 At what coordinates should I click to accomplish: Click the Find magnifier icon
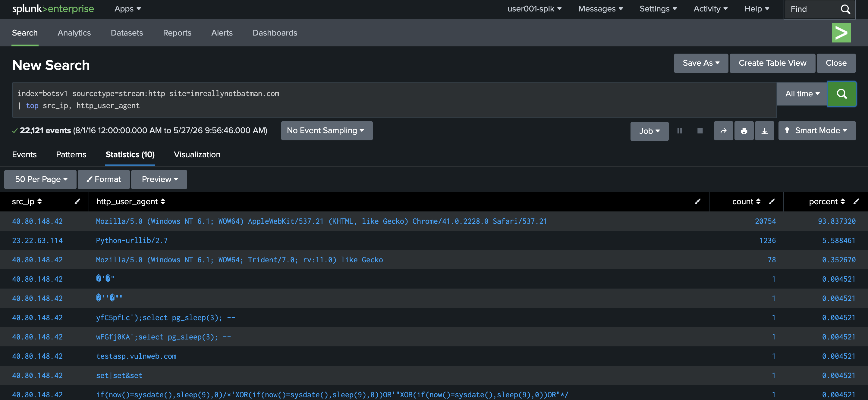tap(845, 9)
